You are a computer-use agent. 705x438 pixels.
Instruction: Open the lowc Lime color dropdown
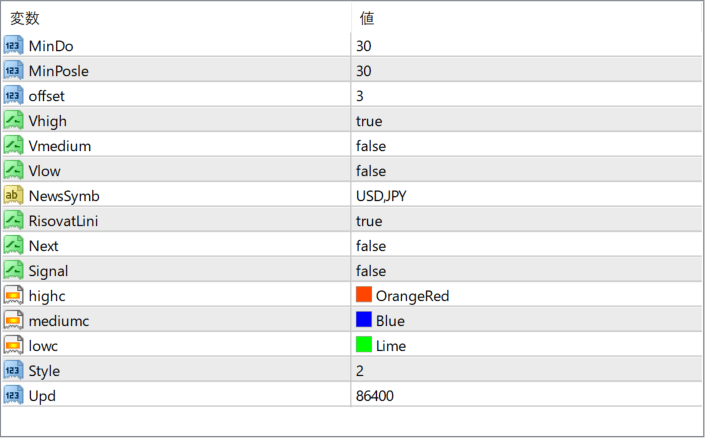(x=526, y=345)
